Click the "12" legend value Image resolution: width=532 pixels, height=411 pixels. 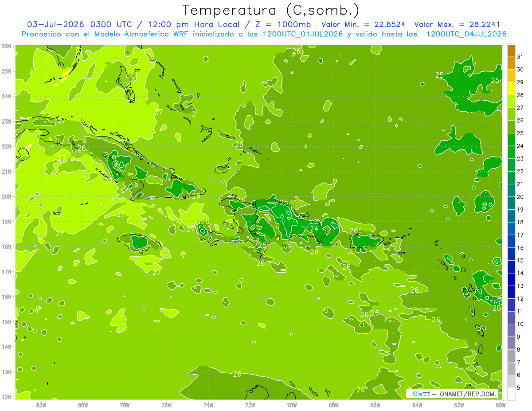point(520,299)
